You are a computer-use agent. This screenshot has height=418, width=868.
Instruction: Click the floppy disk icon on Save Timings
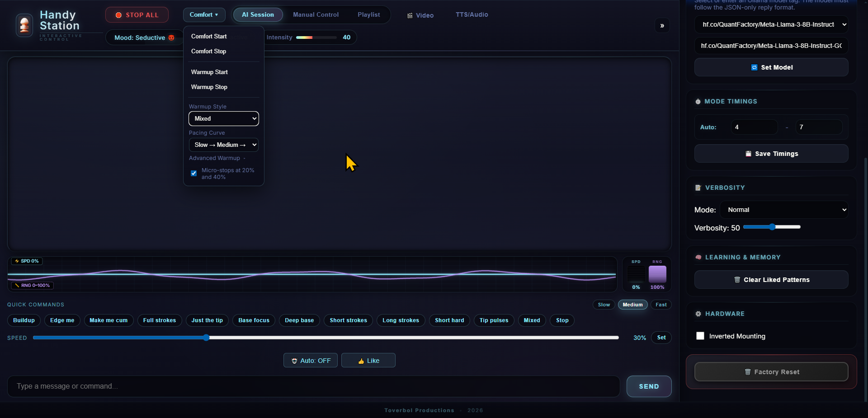[x=748, y=154]
